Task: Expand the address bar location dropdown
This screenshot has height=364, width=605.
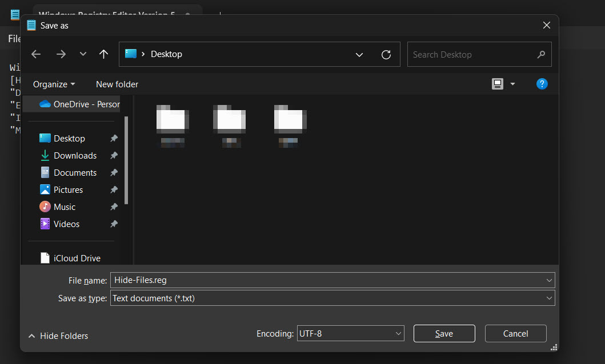Action: pos(359,54)
